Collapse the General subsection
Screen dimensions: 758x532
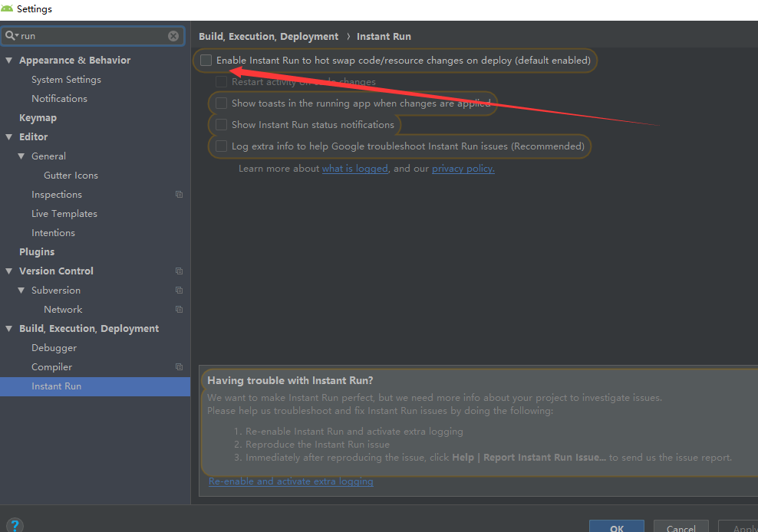(21, 156)
